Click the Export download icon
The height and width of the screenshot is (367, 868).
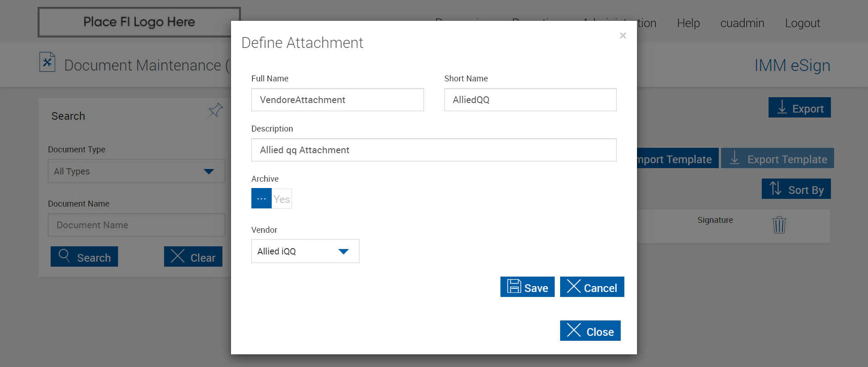782,108
